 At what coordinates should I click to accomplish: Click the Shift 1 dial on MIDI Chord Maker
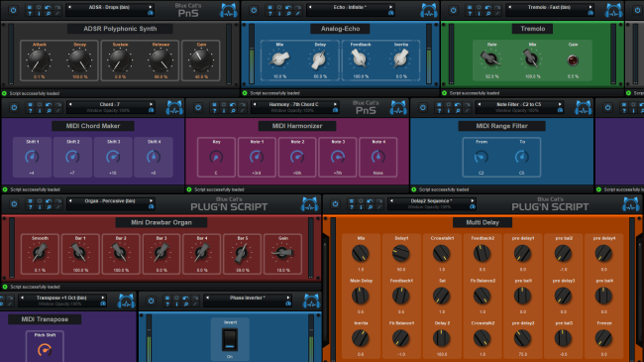tap(32, 157)
